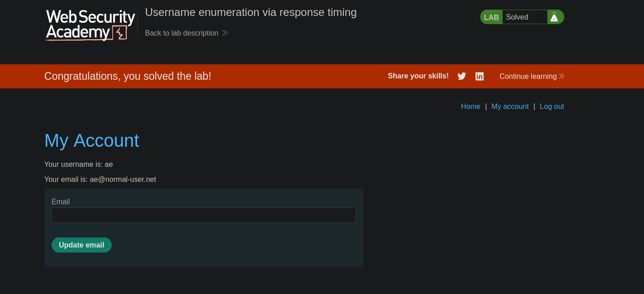Click the ae@normal-user.net email line
The image size is (644, 294).
[x=100, y=180]
